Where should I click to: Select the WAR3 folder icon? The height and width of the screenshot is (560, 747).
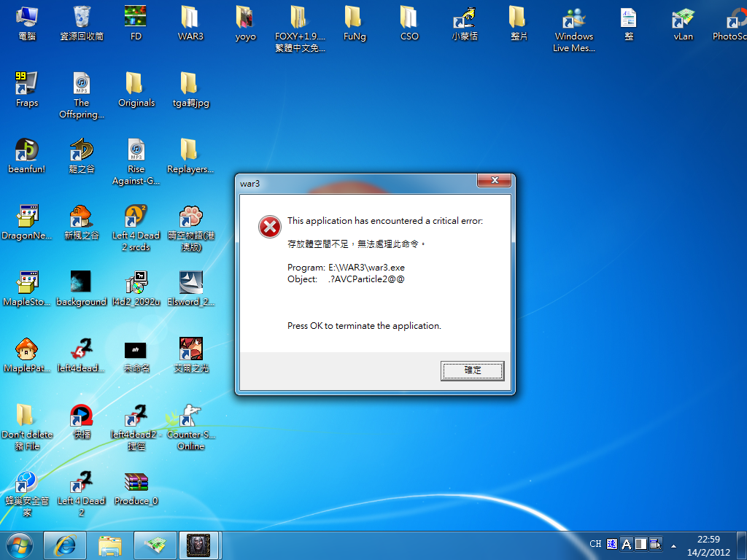tap(190, 23)
